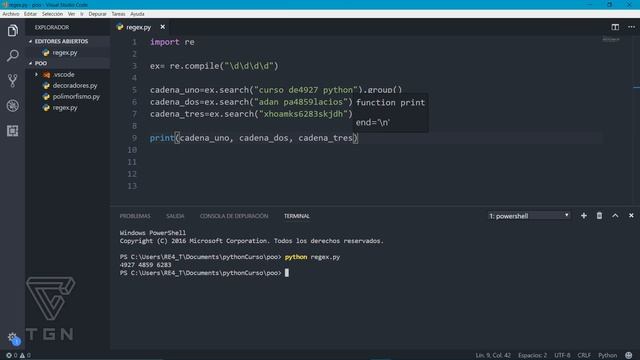Open the Manage gear icon
640x360 pixels.
click(12, 338)
